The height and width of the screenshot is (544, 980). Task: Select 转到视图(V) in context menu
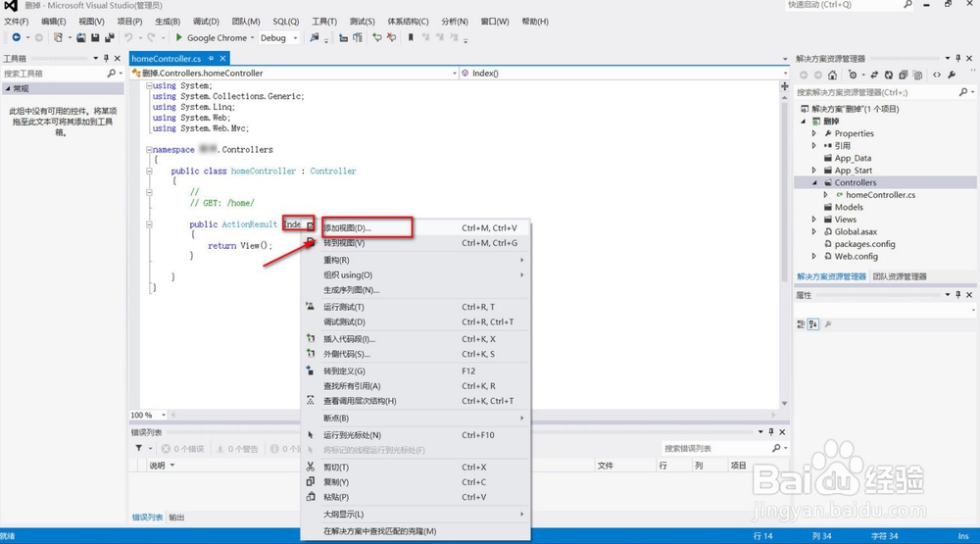tap(416, 243)
